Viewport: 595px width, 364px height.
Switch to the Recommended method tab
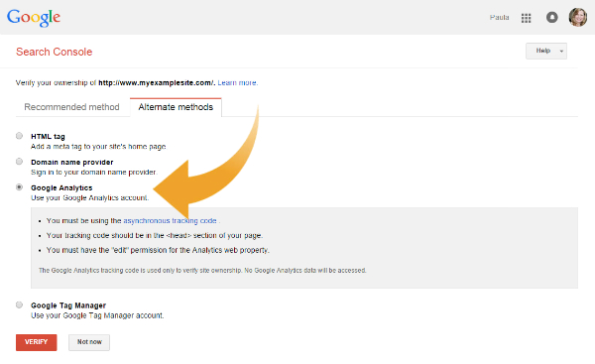click(71, 107)
